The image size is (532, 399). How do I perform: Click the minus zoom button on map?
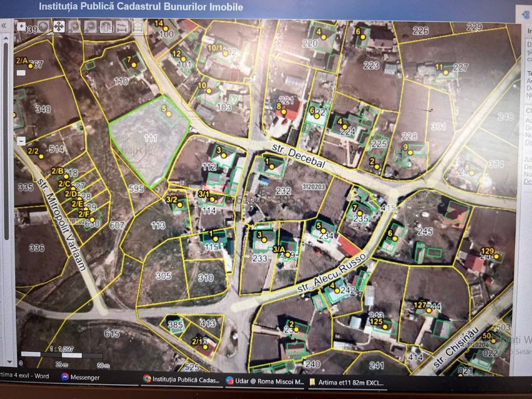pos(21,140)
